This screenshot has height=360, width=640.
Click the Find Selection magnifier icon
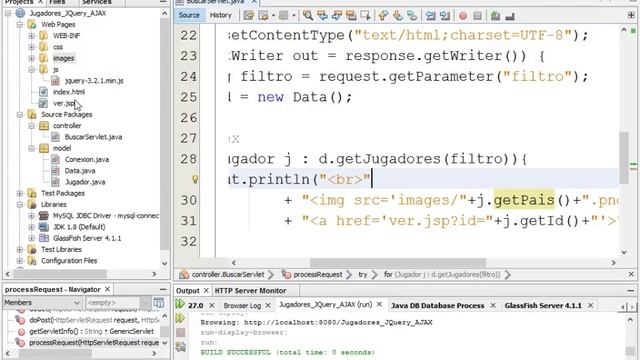click(x=308, y=16)
